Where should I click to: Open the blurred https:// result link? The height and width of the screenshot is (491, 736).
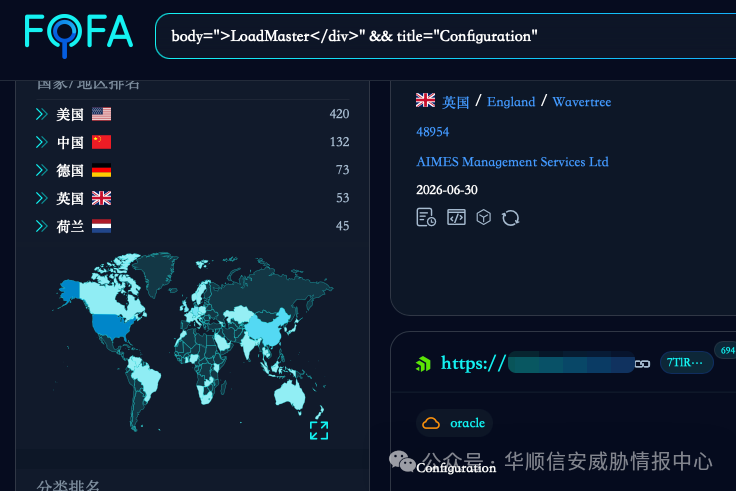click(x=537, y=363)
